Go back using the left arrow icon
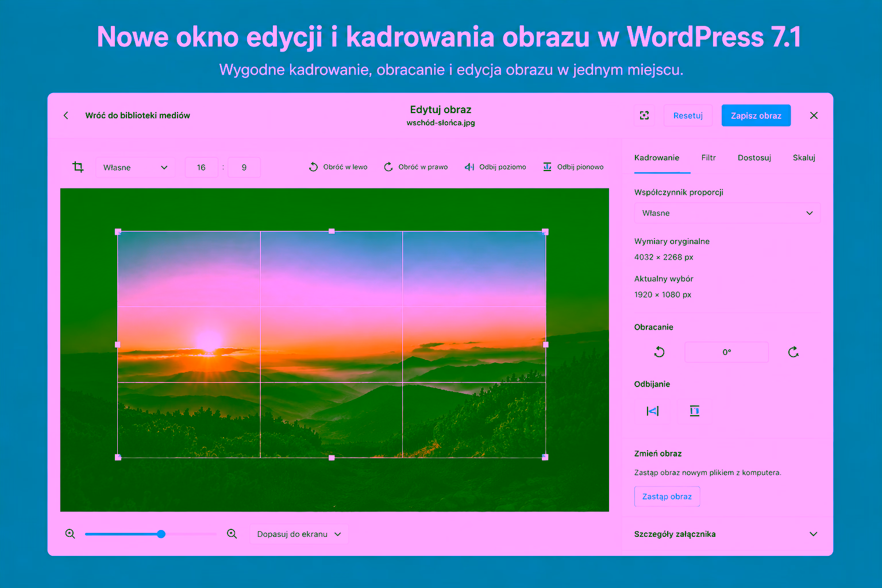Image resolution: width=882 pixels, height=588 pixels. [x=66, y=115]
